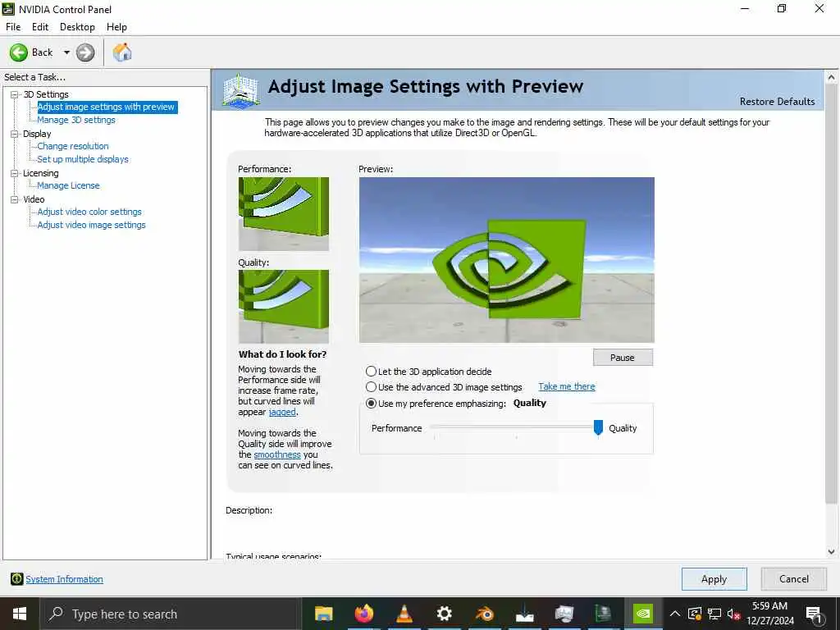This screenshot has width=840, height=630.
Task: Open the Back history dropdown arrow
Action: 66,52
